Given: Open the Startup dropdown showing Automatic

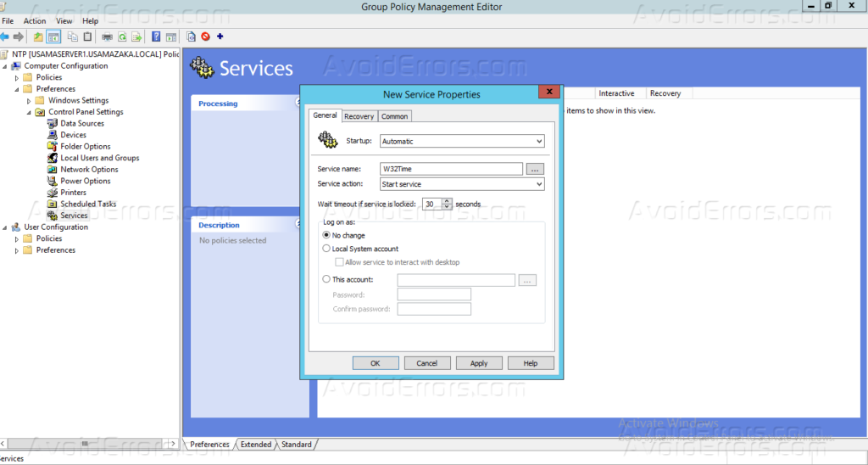Looking at the screenshot, I should click(461, 142).
